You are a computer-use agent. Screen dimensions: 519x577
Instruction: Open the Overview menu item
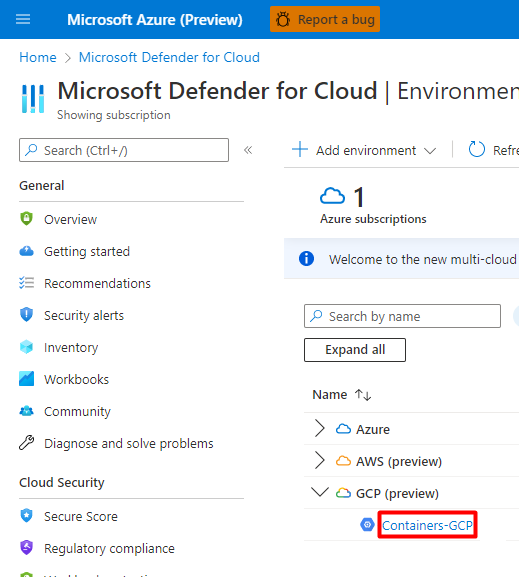tap(70, 219)
